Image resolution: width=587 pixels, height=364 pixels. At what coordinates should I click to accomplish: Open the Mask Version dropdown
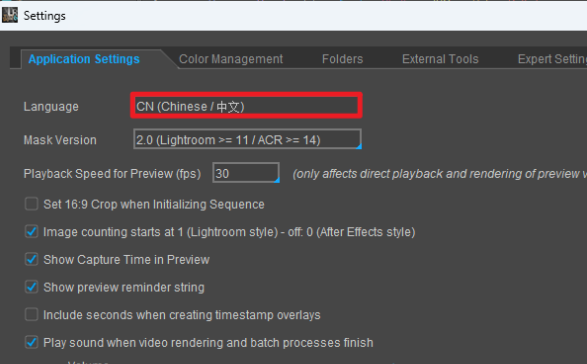[247, 139]
